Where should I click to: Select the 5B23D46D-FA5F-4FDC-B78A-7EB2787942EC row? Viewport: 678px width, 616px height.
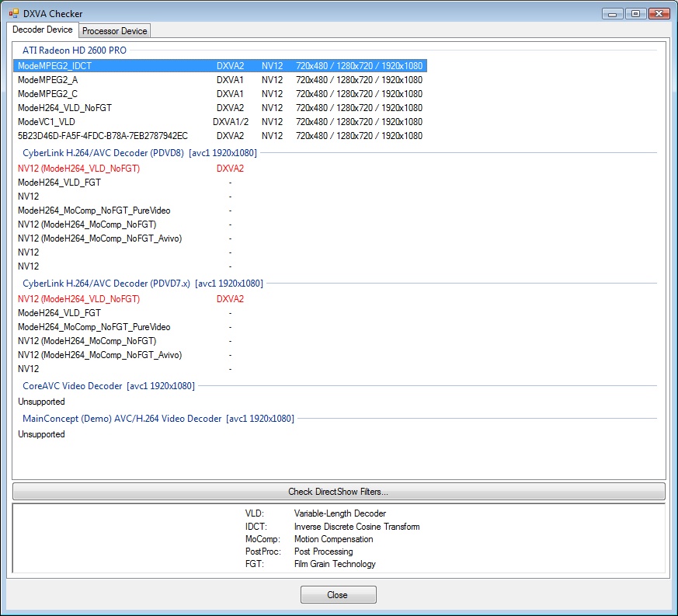(x=220, y=136)
